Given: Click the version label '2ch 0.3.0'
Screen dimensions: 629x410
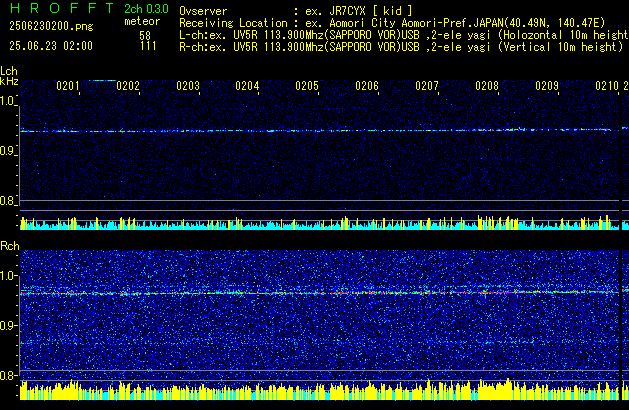Looking at the screenshot, I should (146, 9).
